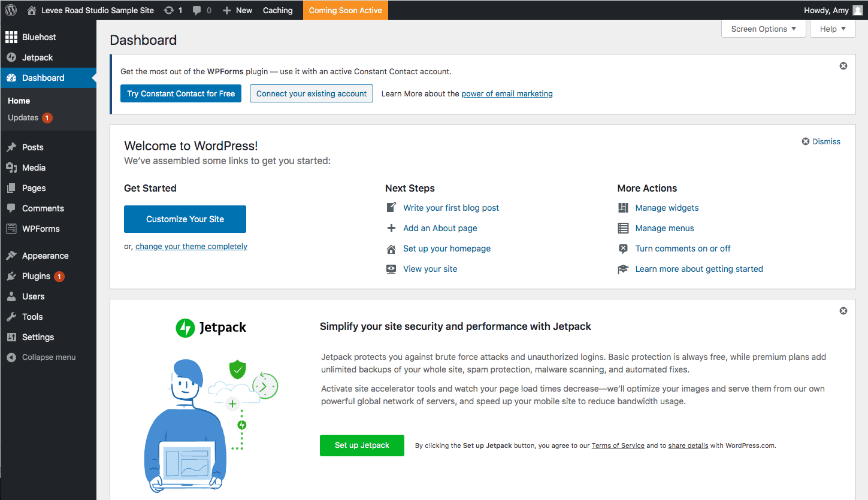Select Home under Dashboard submenu
This screenshot has height=500, width=868.
pos(19,101)
